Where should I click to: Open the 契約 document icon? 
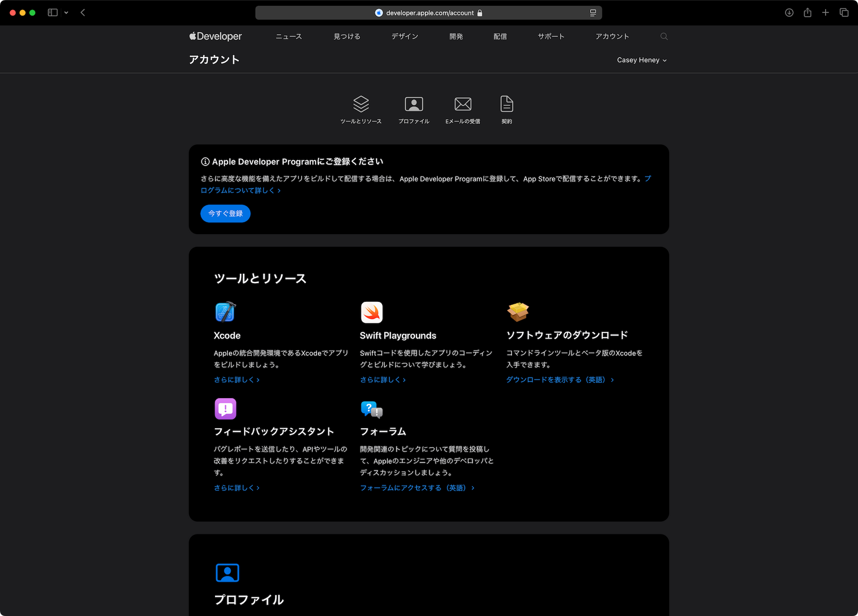[507, 104]
